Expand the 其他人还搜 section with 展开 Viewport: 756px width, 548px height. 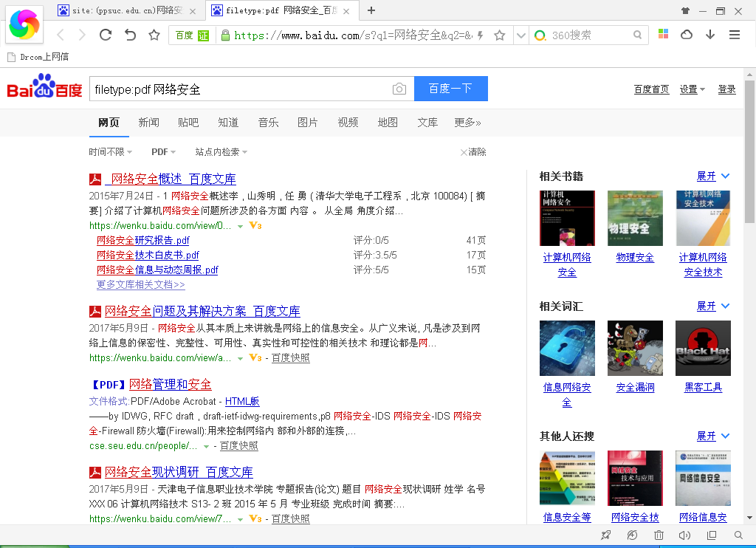(x=713, y=436)
